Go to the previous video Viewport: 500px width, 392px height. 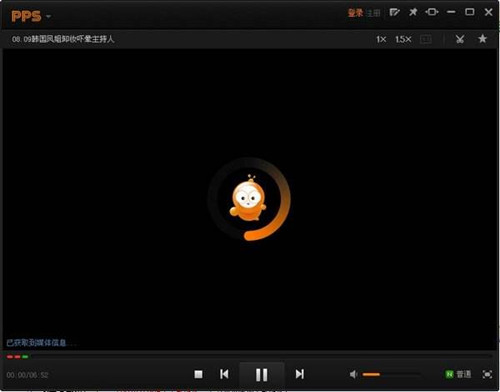point(224,374)
